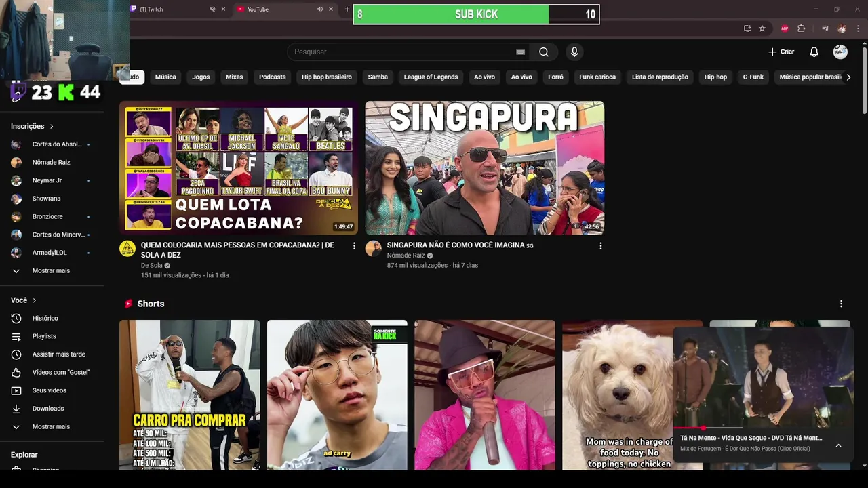
Task: Expand subscriptions with Mostrar mais
Action: [52, 271]
